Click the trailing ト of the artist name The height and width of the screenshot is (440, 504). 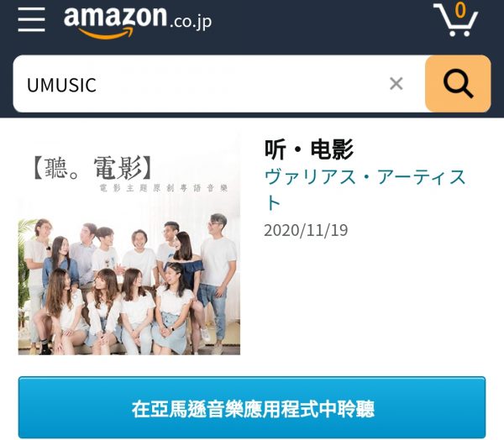(x=273, y=203)
